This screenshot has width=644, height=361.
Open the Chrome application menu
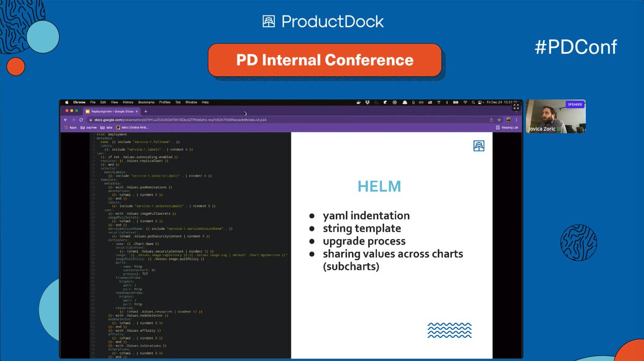point(79,102)
